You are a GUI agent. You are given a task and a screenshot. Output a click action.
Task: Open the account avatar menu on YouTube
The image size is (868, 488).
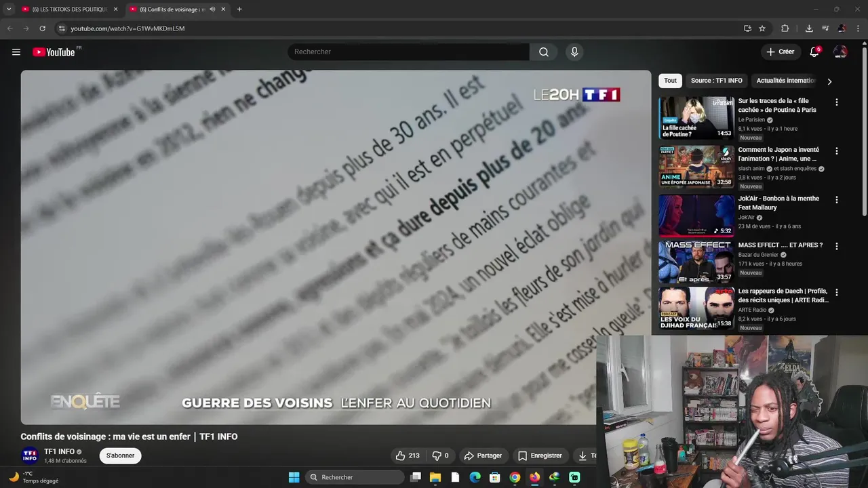pos(840,52)
